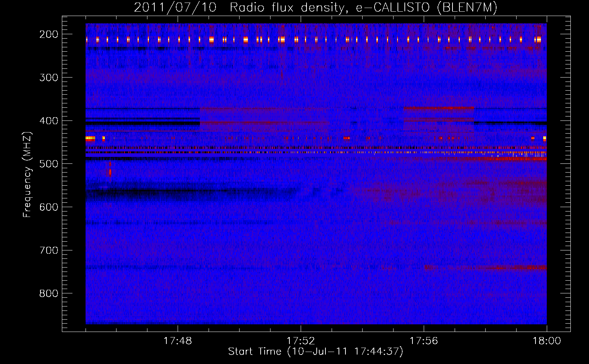Screen dimensions: 589x364
Task: Click the 17:52 time tick label
Action: point(301,341)
